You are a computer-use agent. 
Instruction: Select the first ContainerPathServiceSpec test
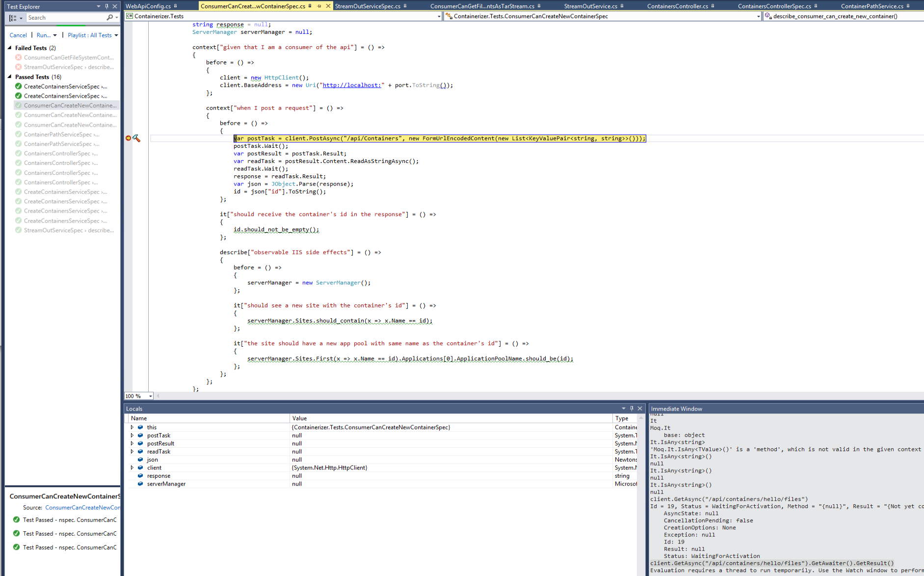(61, 135)
